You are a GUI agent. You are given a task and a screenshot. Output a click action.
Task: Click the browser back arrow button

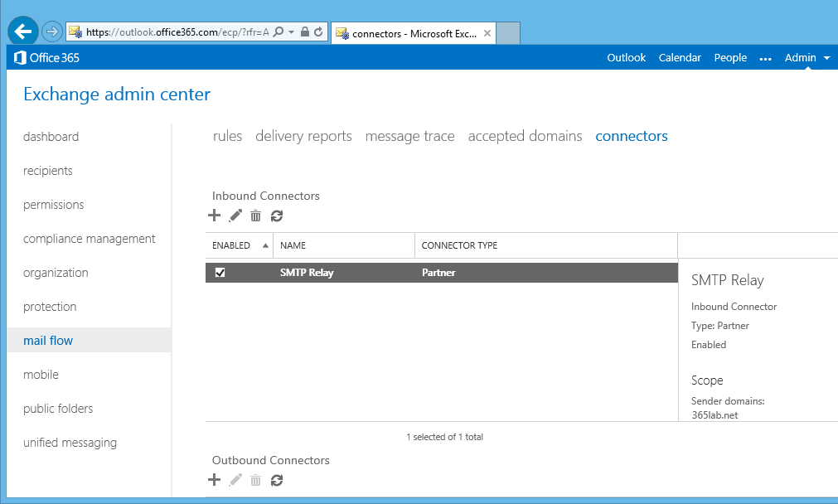click(23, 31)
